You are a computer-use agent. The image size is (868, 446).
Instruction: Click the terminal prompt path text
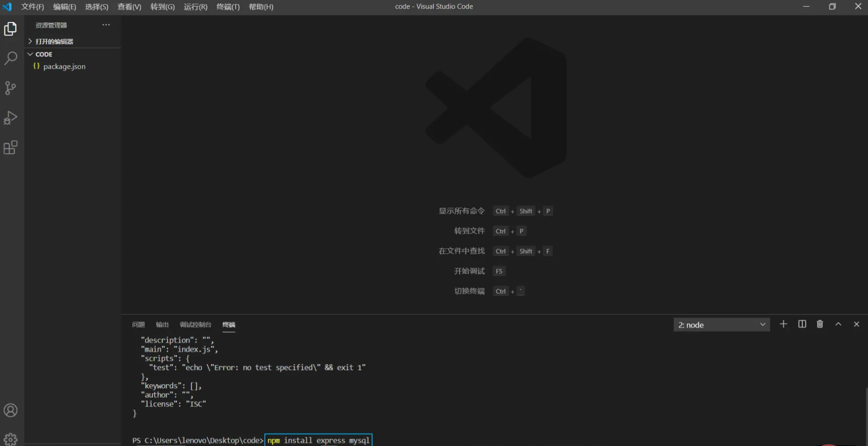click(x=197, y=440)
